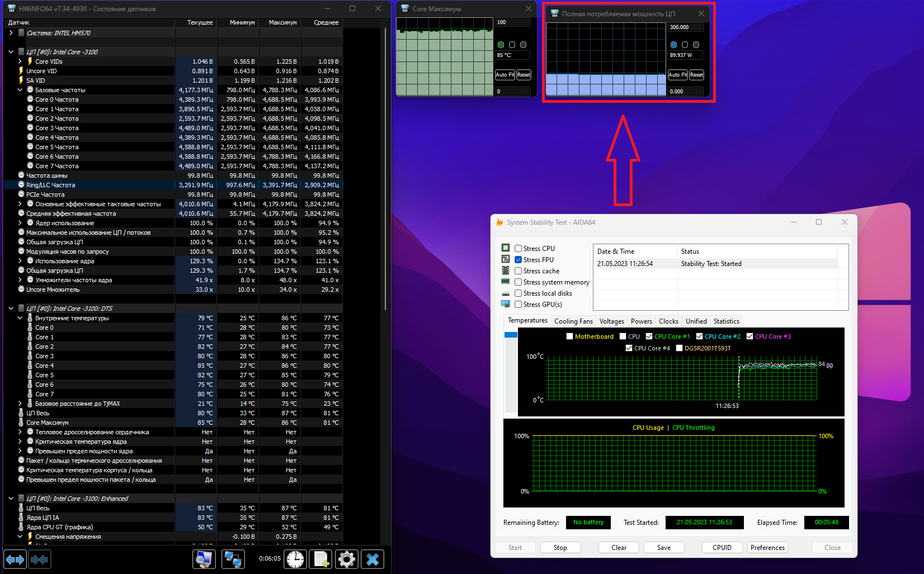Switch to the Unified tab
Image resolution: width=924 pixels, height=574 pixels.
point(696,321)
